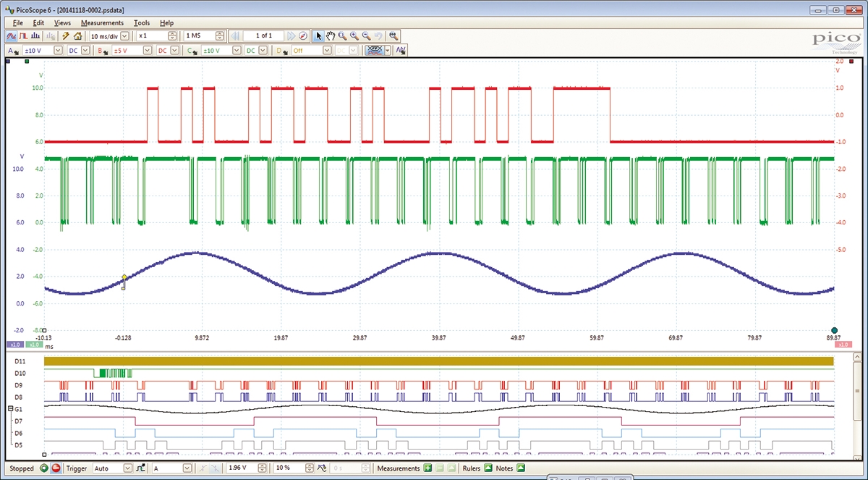Click the 1 of 1 buffer field
This screenshot has width=868, height=480.
tap(263, 35)
